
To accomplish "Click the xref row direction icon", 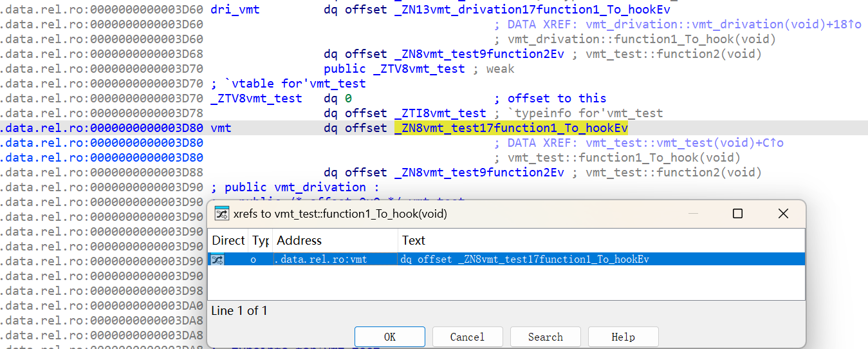I will (217, 259).
